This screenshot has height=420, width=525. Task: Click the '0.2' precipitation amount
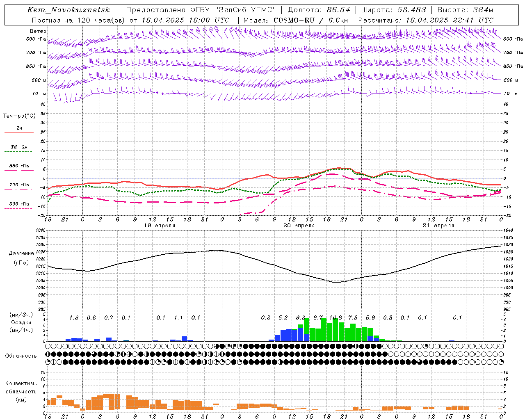point(266,318)
